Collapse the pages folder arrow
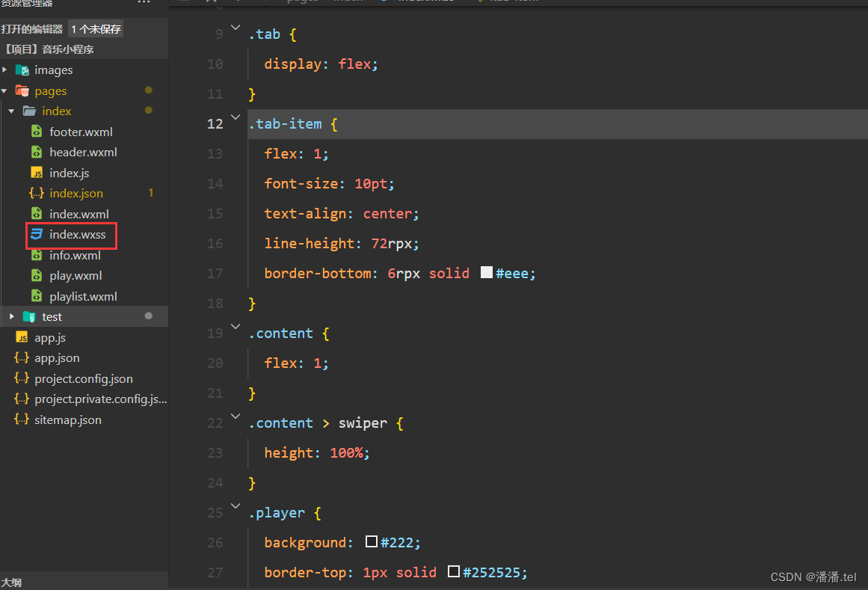The width and height of the screenshot is (868, 590). (4, 90)
